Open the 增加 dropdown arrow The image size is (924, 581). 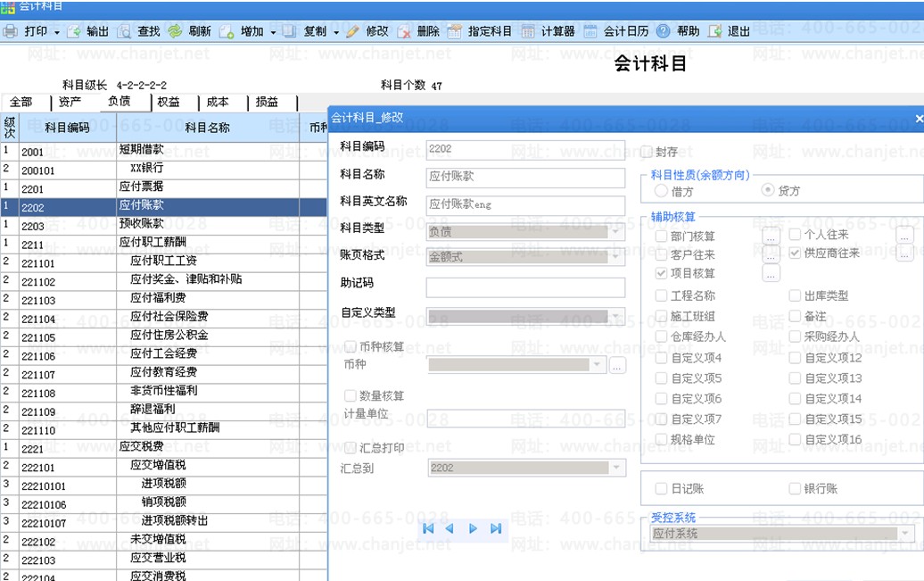point(274,32)
